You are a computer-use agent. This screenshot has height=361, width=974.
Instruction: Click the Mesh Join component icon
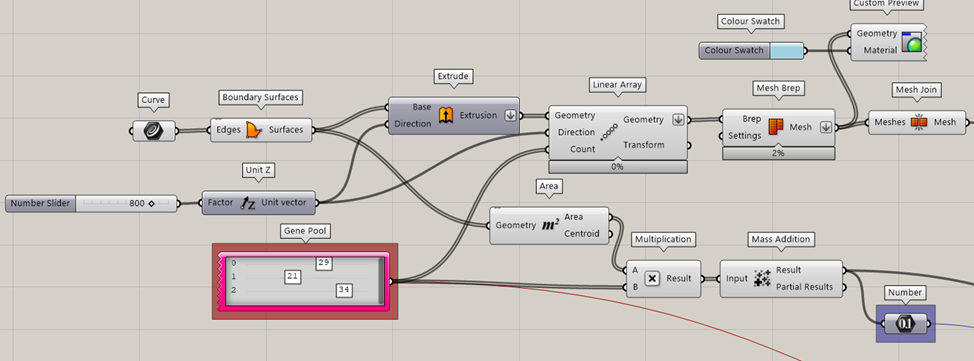point(919,122)
